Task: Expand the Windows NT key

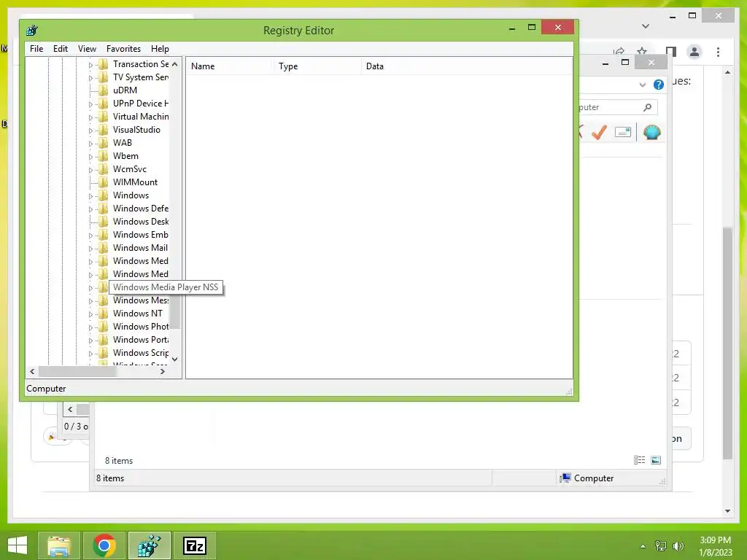Action: [90, 314]
